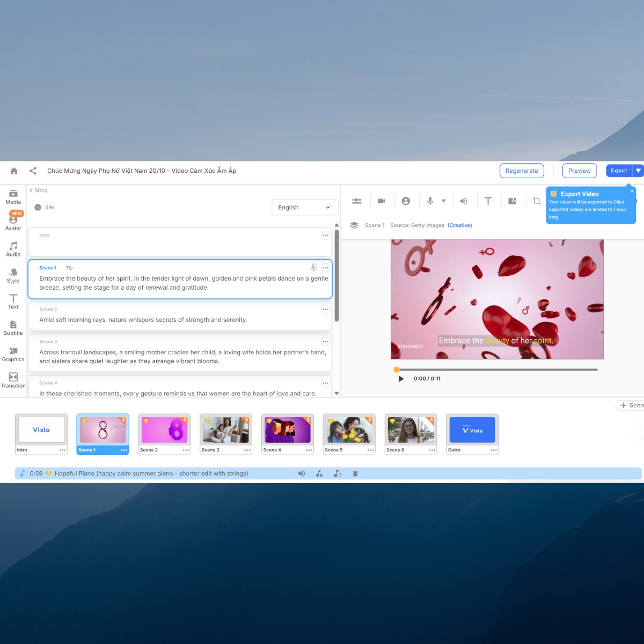Play the scene preview video
The image size is (644, 644).
[x=401, y=378]
